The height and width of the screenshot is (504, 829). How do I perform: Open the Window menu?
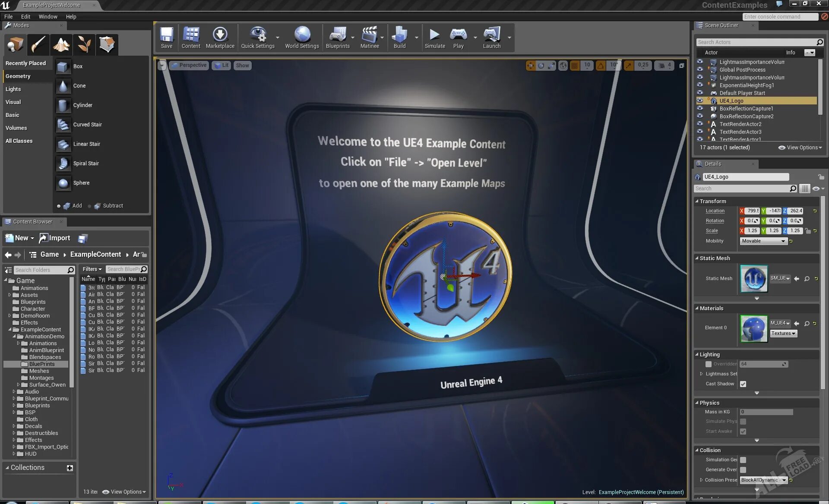(x=47, y=17)
